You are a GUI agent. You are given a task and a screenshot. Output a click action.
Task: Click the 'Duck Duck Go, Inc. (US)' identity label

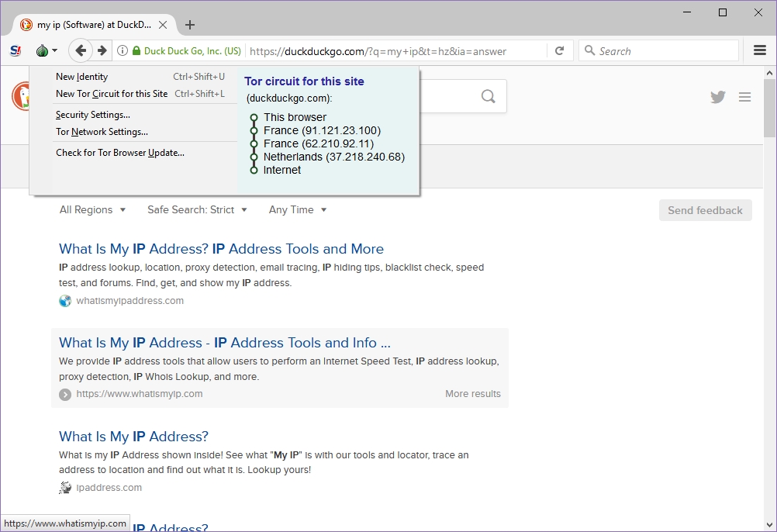coord(192,51)
